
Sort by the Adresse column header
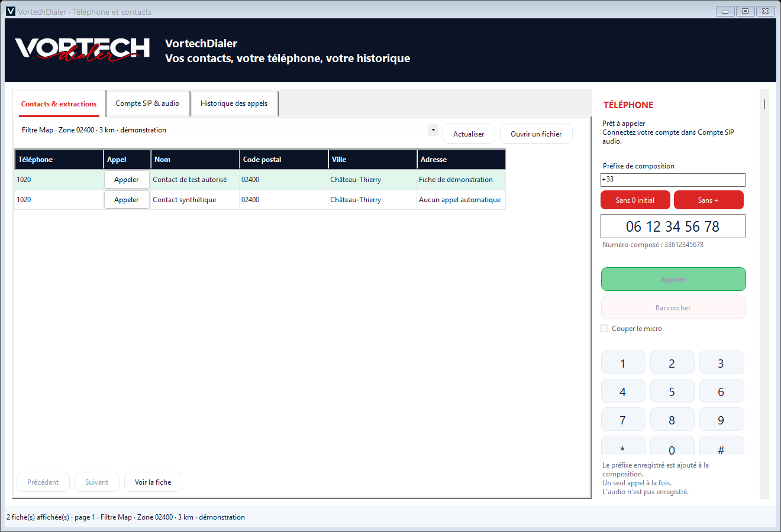(x=461, y=160)
